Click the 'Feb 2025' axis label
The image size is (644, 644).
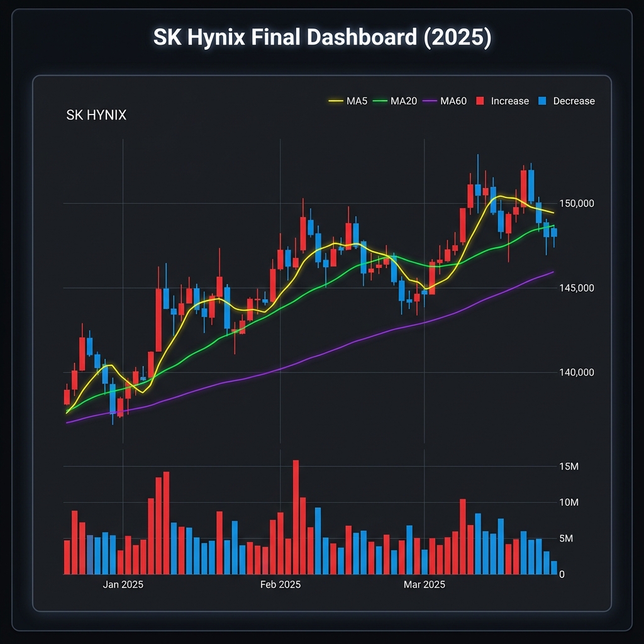point(280,584)
